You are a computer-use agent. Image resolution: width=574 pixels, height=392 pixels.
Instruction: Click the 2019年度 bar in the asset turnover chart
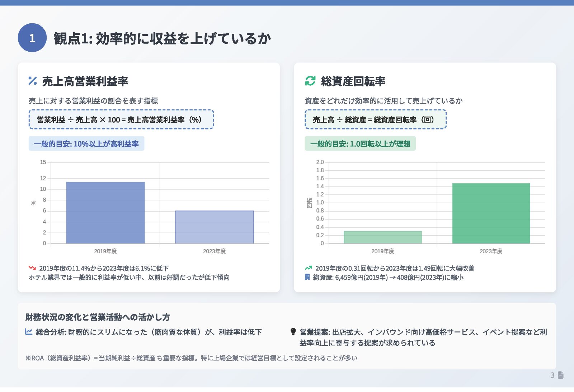tap(383, 237)
